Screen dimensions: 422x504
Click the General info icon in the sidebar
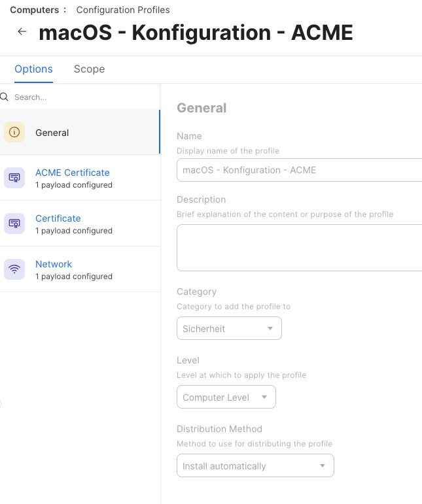tap(14, 133)
